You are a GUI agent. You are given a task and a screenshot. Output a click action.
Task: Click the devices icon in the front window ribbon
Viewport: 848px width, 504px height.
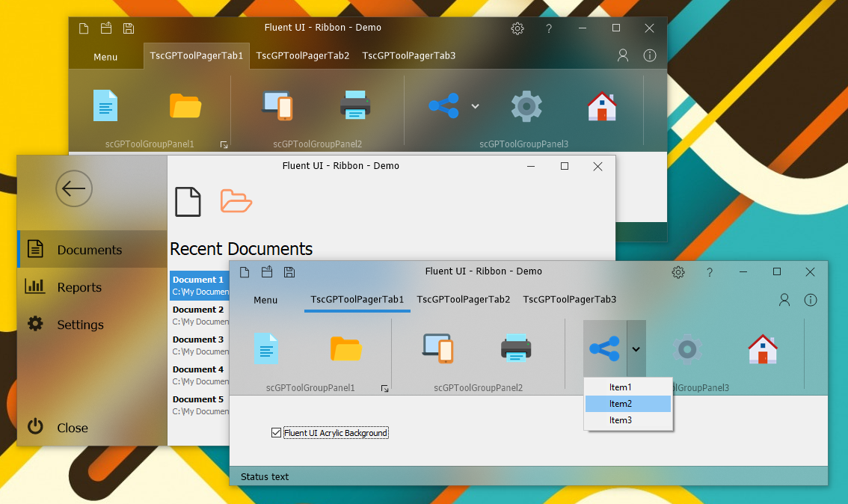tap(438, 348)
